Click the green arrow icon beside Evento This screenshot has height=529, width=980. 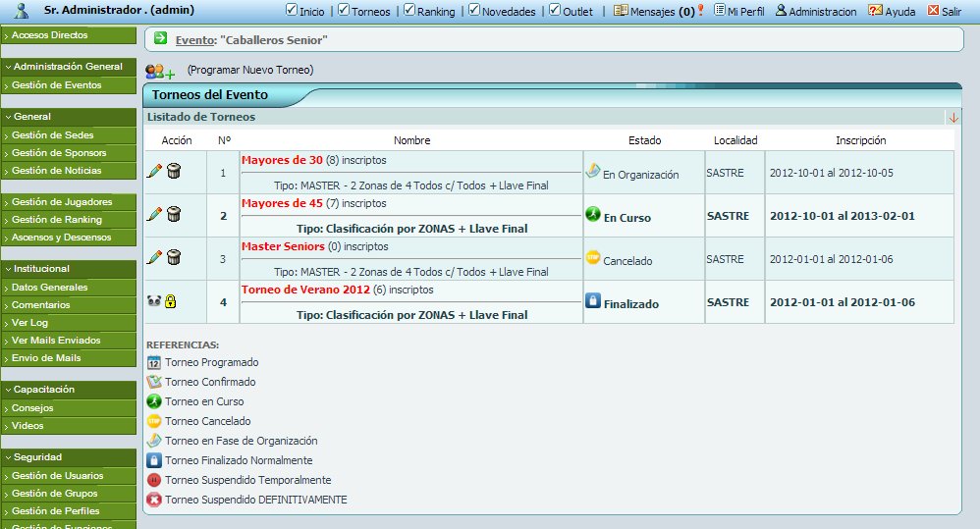point(160,39)
